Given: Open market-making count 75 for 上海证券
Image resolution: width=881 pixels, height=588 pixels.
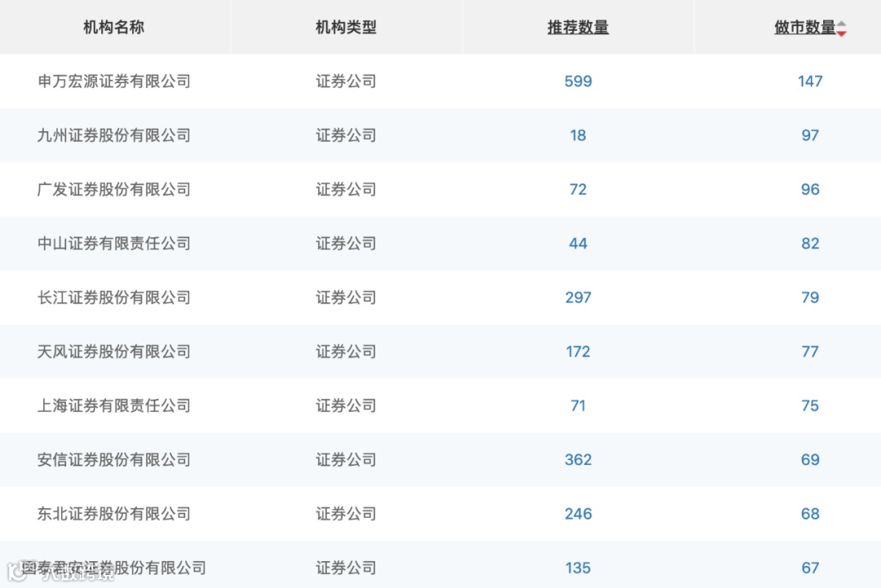Looking at the screenshot, I should [x=810, y=405].
